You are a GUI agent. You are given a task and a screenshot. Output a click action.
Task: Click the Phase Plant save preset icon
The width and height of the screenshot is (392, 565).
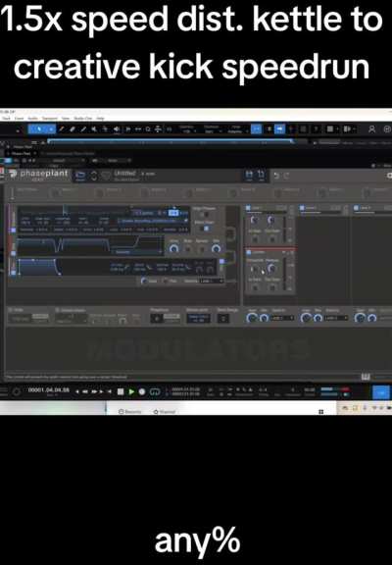point(249,176)
